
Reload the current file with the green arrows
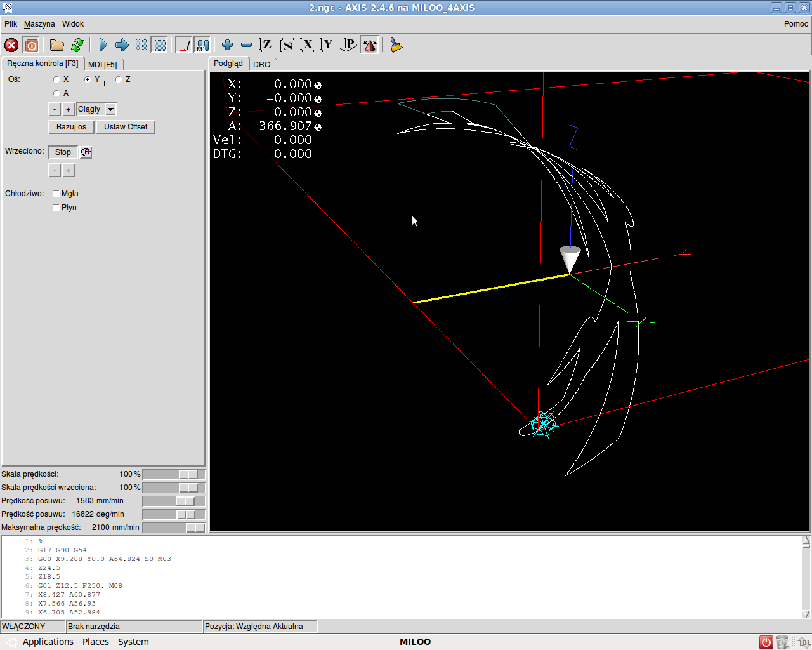[77, 45]
